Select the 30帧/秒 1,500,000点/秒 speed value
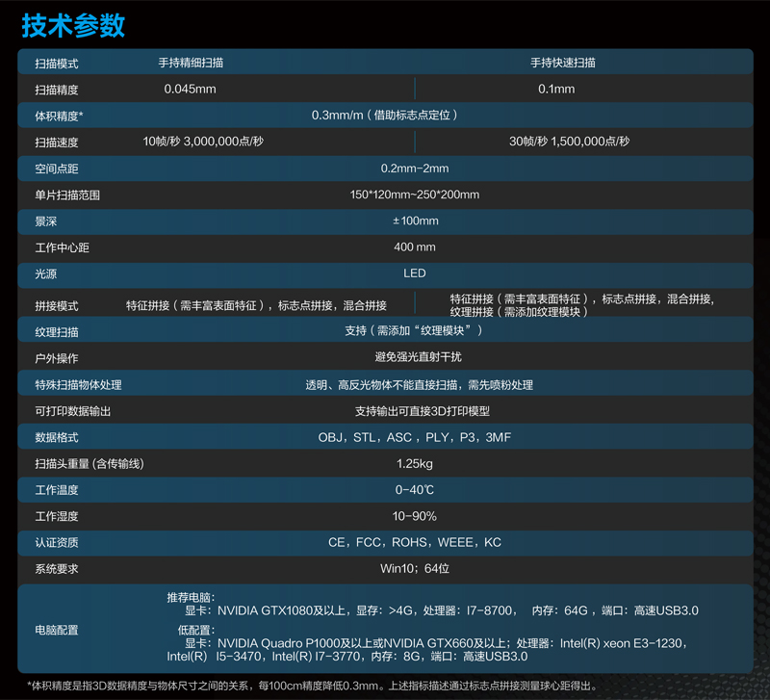This screenshot has height=700, width=770. pyautogui.click(x=569, y=142)
